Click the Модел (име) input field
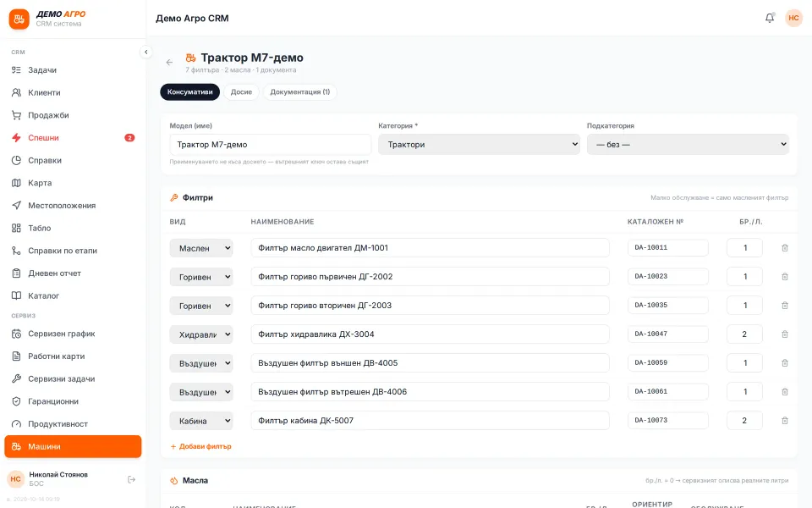Viewport: 812px width, 508px height. (271, 145)
